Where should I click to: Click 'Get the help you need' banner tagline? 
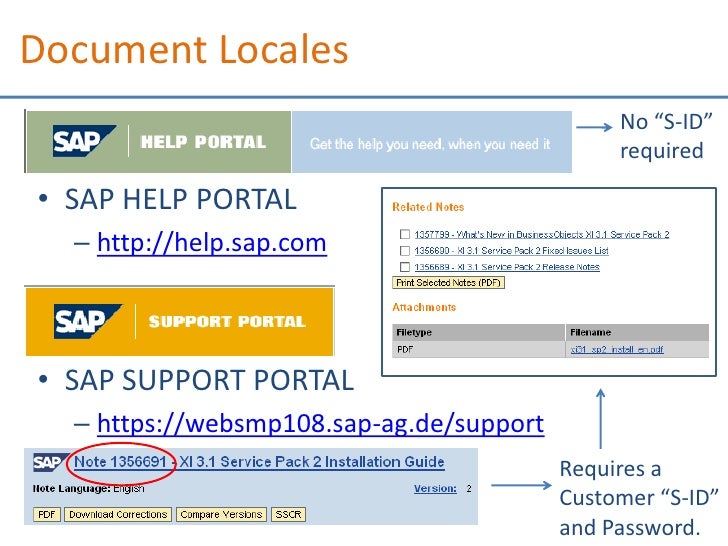pos(430,144)
